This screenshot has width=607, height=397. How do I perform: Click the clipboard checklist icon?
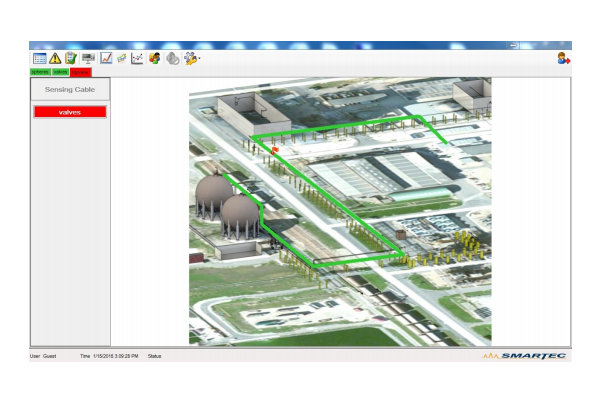[x=70, y=58]
